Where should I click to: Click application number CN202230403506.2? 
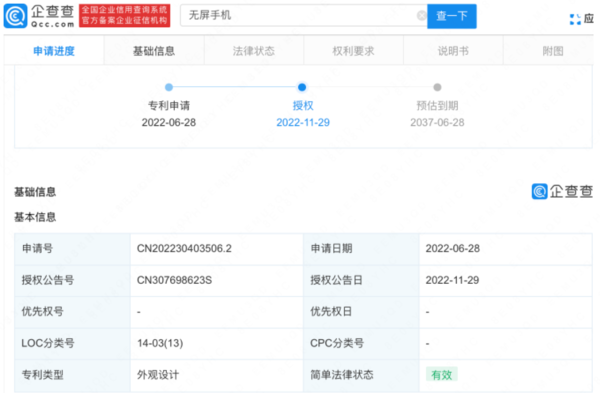(x=184, y=249)
